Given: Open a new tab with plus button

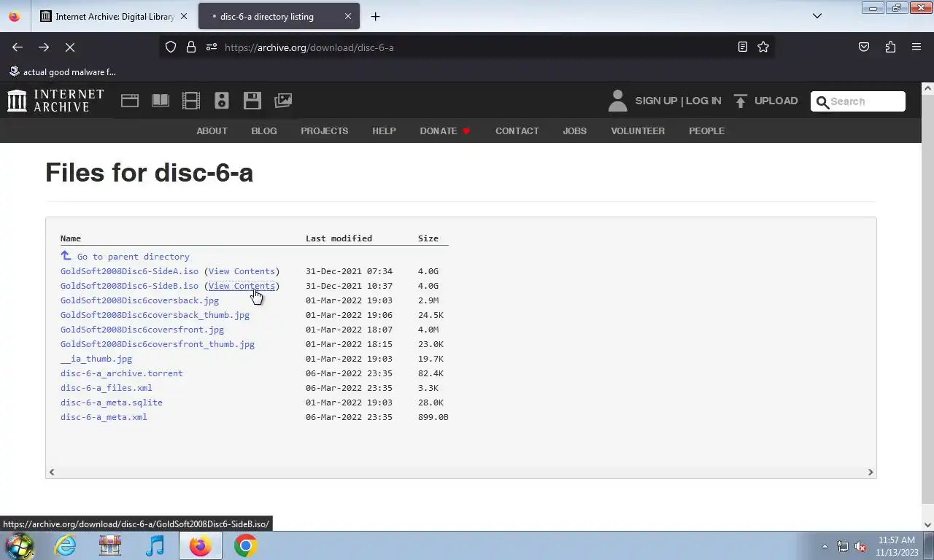Looking at the screenshot, I should pyautogui.click(x=375, y=16).
